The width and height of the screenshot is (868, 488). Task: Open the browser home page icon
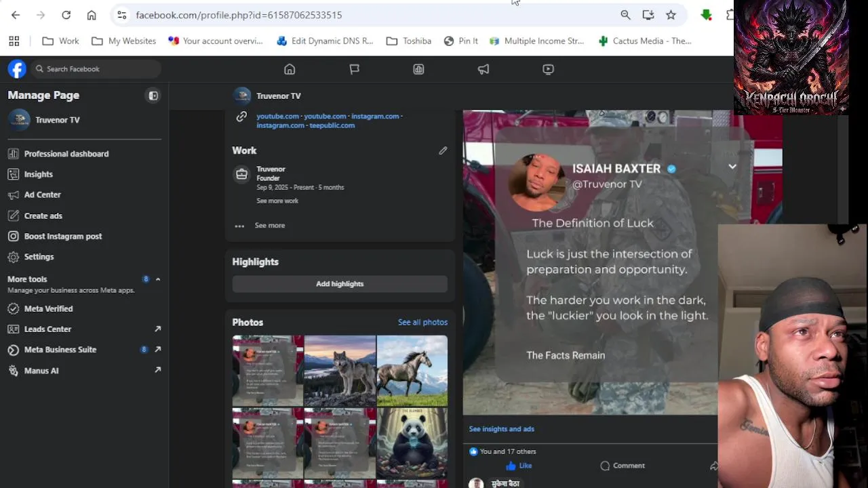coord(92,15)
